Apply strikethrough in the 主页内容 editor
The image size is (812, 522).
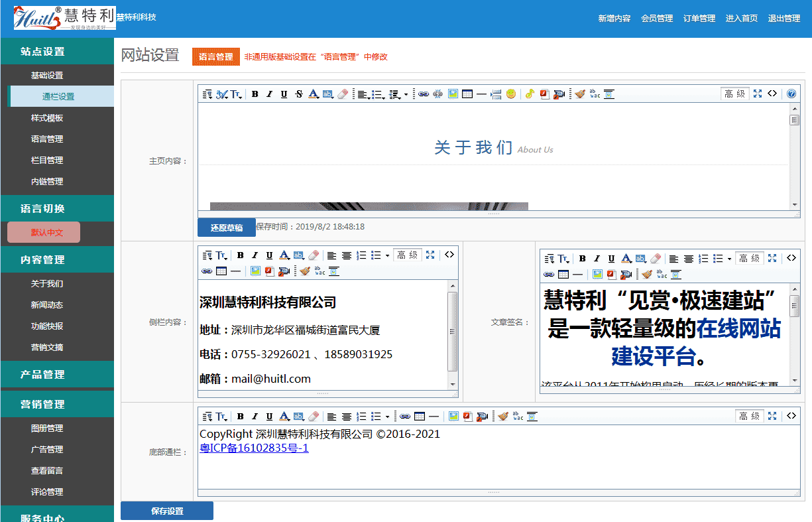[299, 94]
